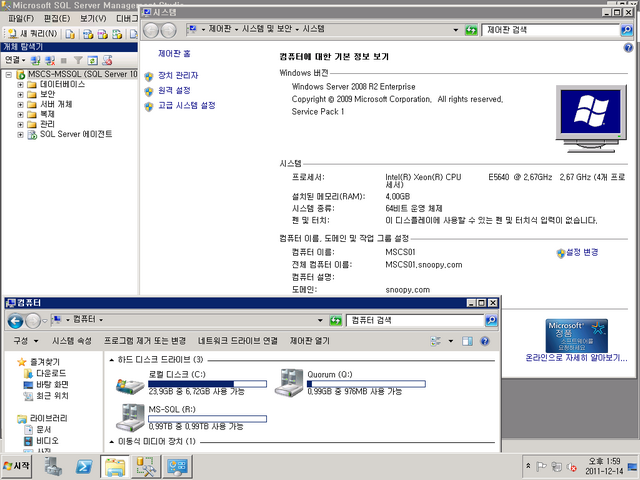Click 비디오 under 라이브러리
The image size is (640, 480).
coord(47,441)
